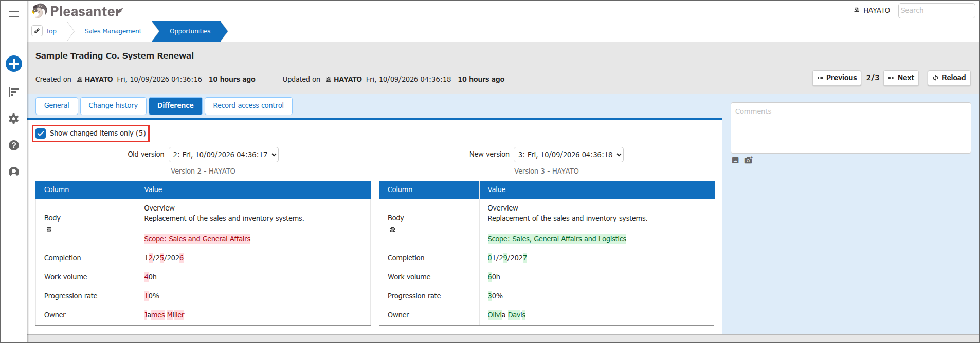Click into the Comments text area

coord(851,128)
